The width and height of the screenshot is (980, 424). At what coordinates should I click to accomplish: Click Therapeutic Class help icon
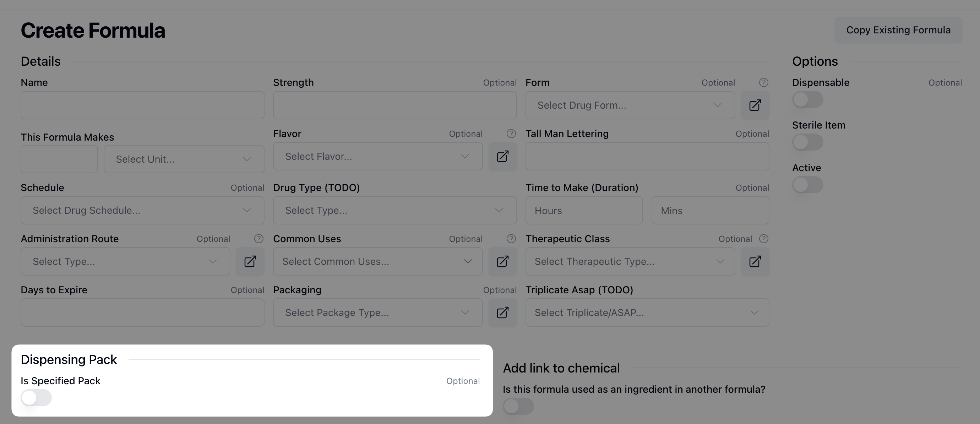point(763,239)
